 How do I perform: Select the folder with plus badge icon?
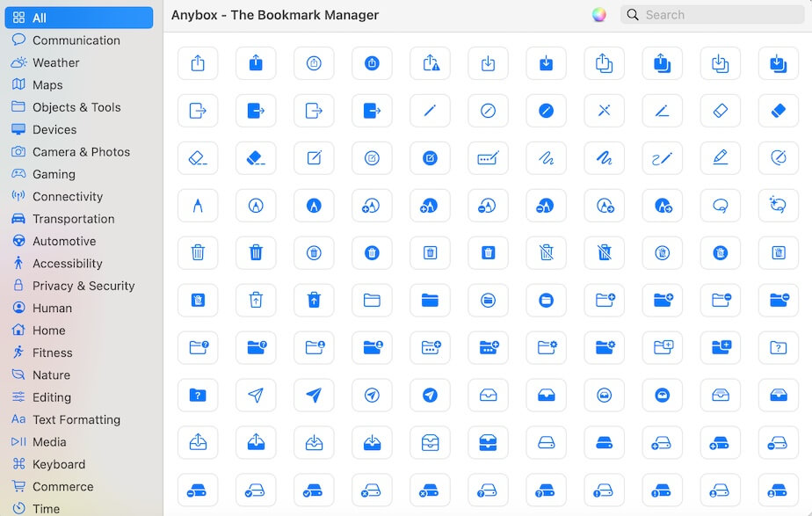(x=604, y=300)
